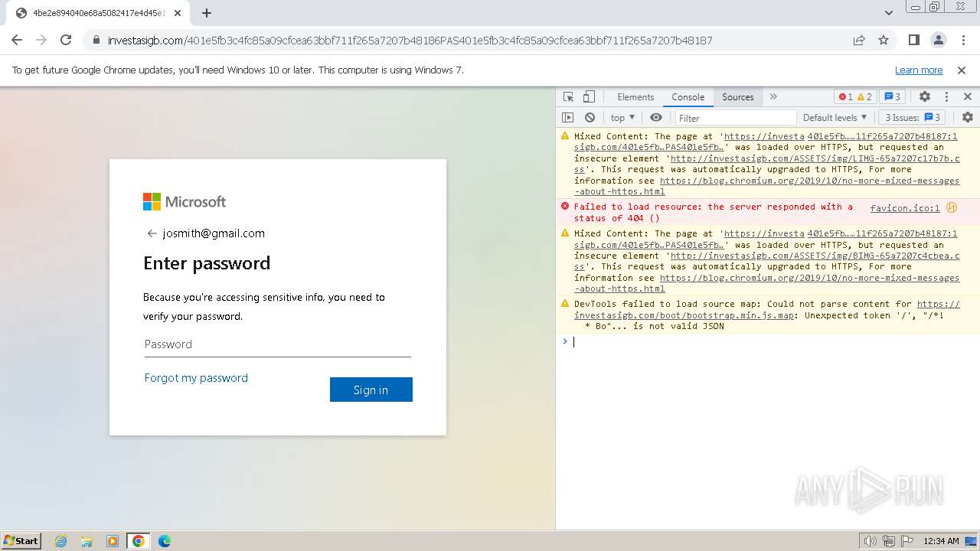This screenshot has width=980, height=551.
Task: Open the Windows Start menu
Action: pyautogui.click(x=21, y=541)
